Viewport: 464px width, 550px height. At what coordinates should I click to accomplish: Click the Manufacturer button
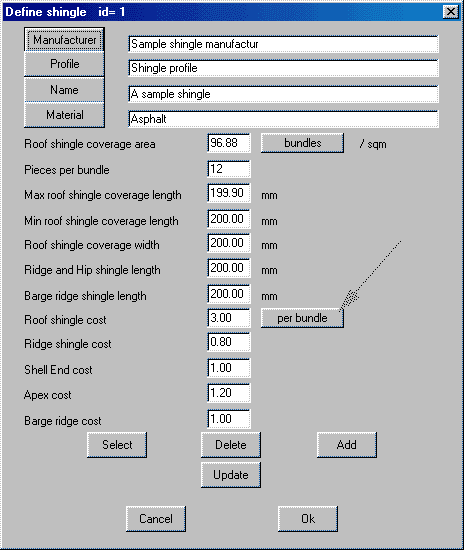65,40
